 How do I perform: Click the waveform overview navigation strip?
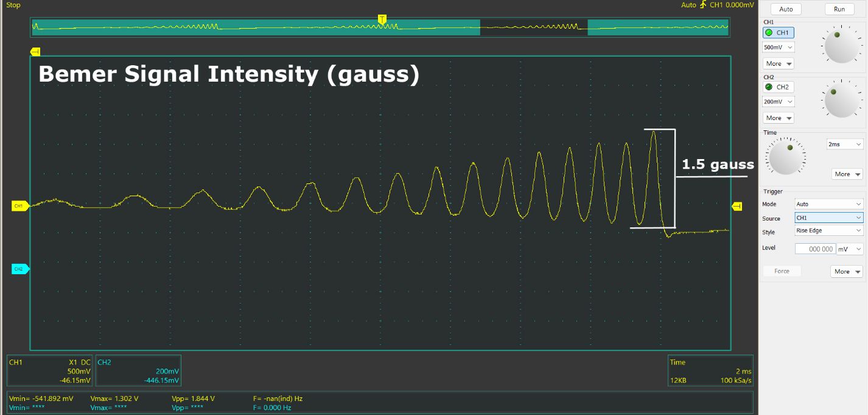click(x=380, y=27)
